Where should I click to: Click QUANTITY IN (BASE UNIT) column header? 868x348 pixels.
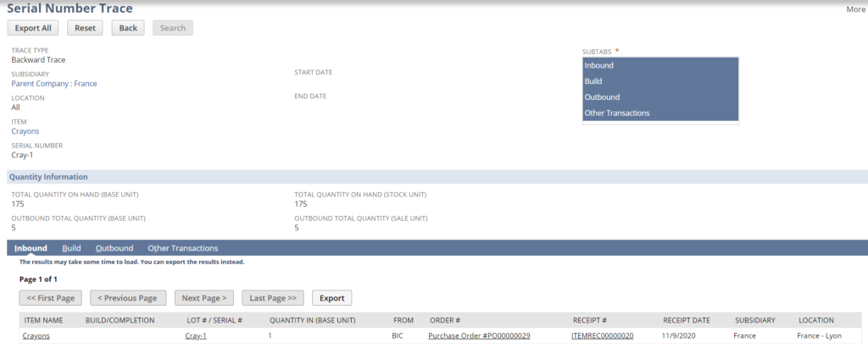coord(312,320)
